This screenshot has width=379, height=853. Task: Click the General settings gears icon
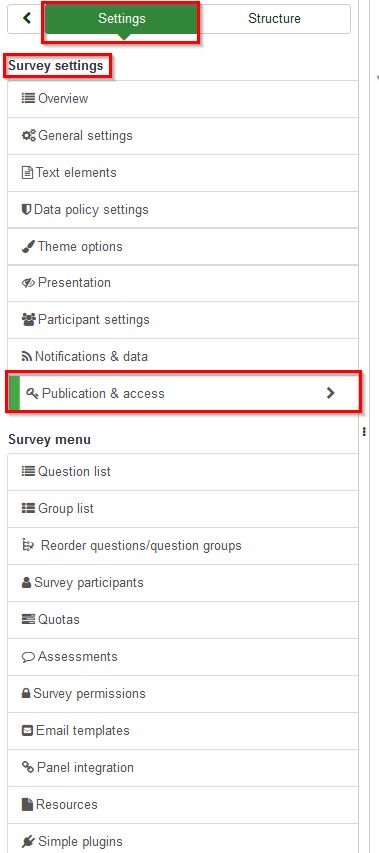point(29,135)
